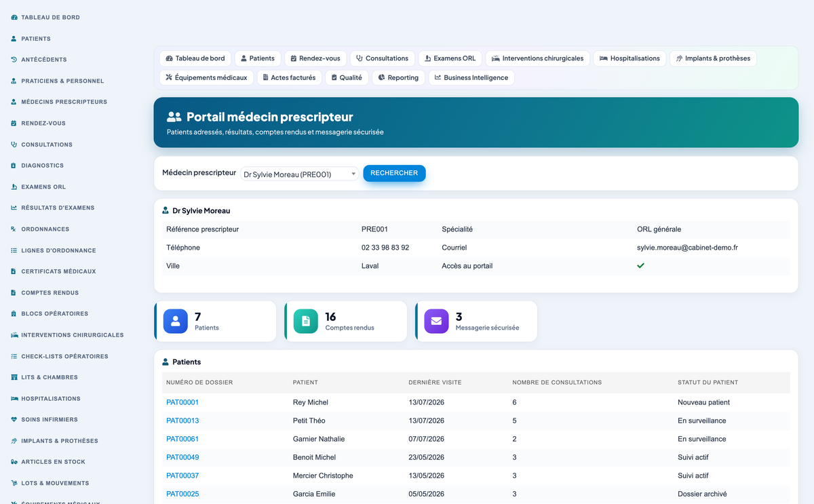Click the Check-lists opératoires icon
The height and width of the screenshot is (504, 814).
[x=14, y=356]
